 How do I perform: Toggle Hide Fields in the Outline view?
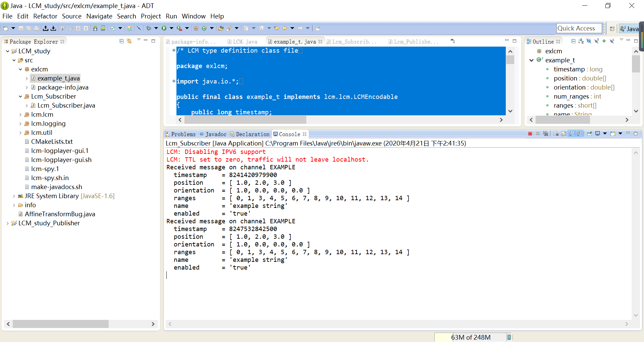(x=588, y=41)
